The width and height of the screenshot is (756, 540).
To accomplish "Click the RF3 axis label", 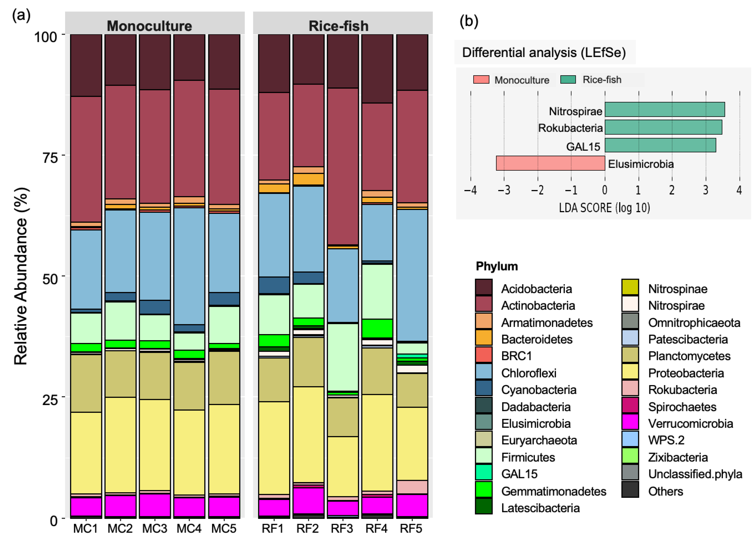I will [x=342, y=528].
